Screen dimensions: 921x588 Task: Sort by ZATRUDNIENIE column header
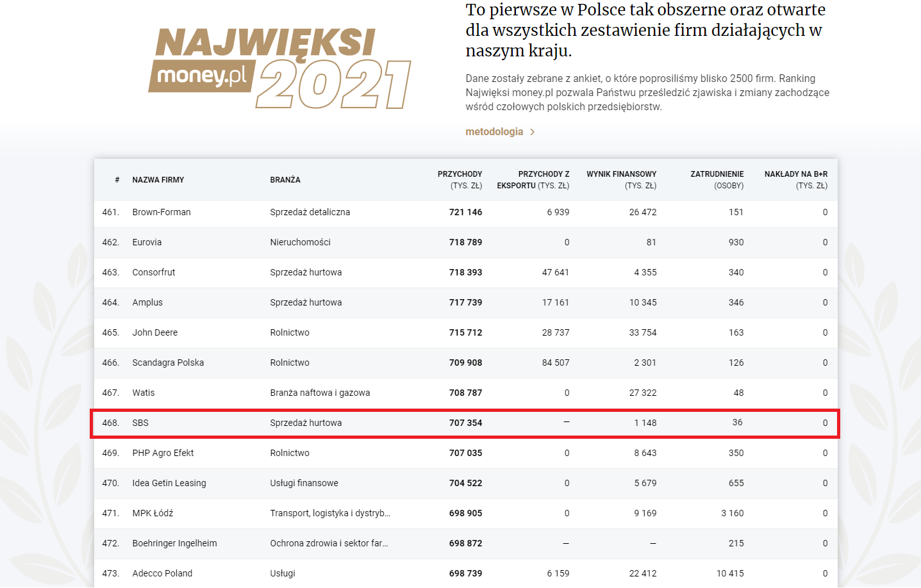[717, 180]
